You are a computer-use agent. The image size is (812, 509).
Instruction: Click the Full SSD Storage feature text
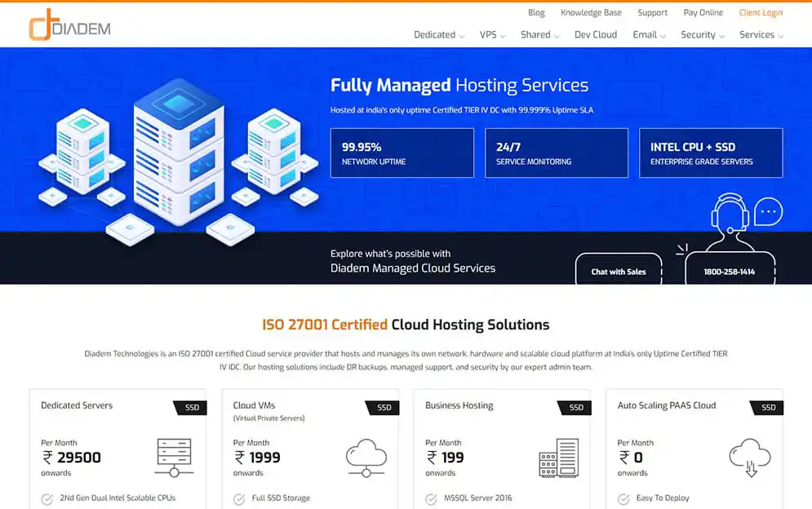tap(281, 498)
